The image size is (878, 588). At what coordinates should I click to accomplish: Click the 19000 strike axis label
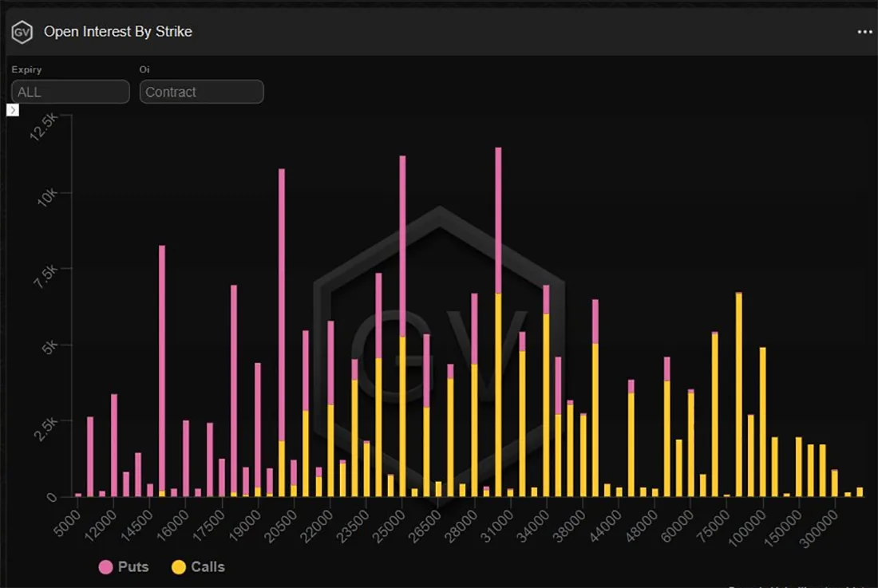point(245,527)
